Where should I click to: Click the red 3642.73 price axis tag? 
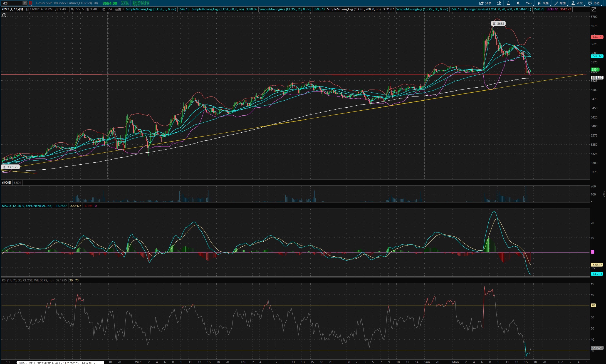597,37
